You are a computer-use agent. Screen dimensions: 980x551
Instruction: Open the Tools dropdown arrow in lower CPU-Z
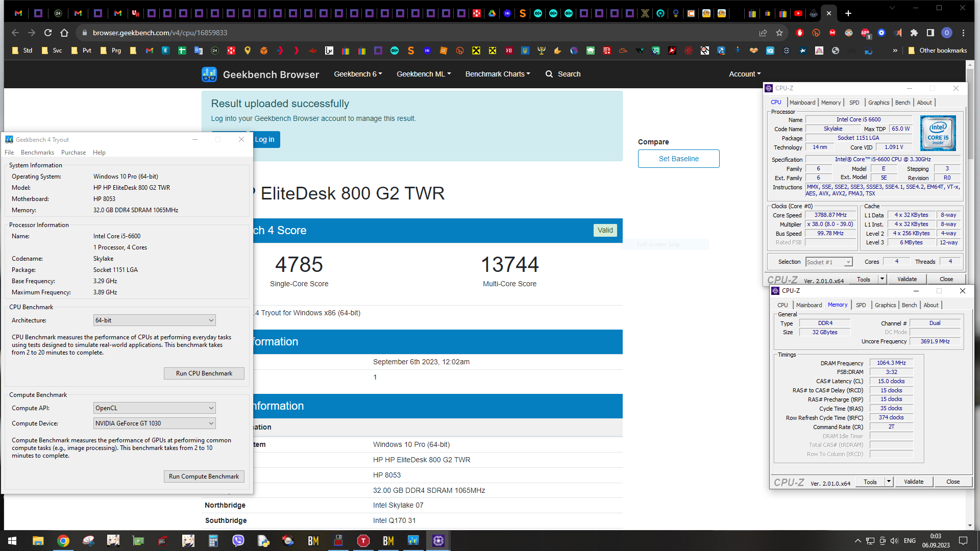pyautogui.click(x=889, y=482)
